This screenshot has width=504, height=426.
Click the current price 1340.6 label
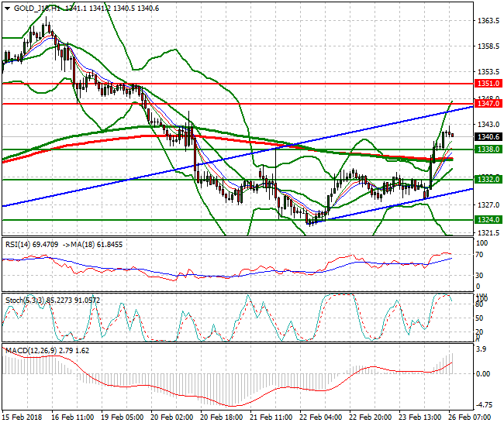[488, 137]
